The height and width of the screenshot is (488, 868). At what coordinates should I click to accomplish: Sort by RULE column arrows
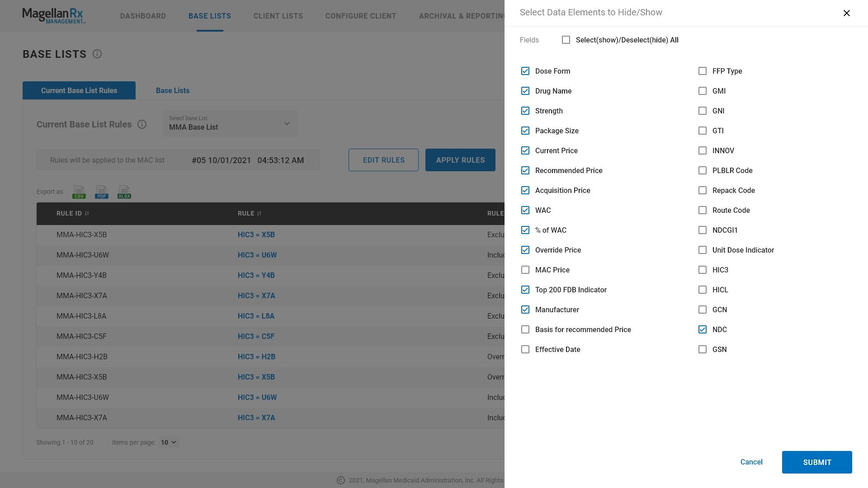tap(259, 213)
